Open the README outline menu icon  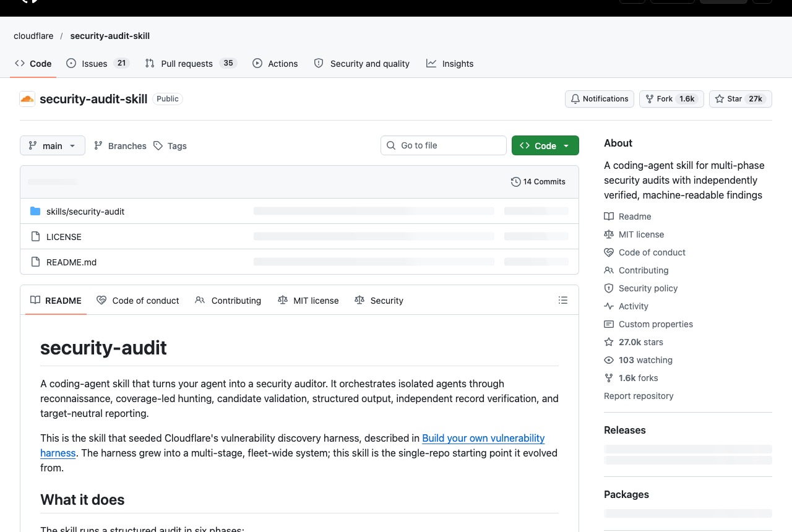click(x=563, y=300)
